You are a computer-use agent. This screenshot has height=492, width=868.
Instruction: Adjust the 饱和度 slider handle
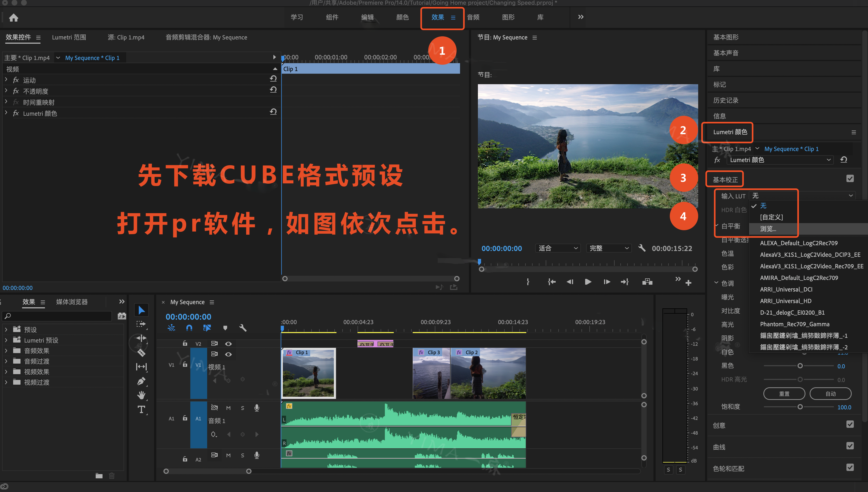pyautogui.click(x=800, y=407)
